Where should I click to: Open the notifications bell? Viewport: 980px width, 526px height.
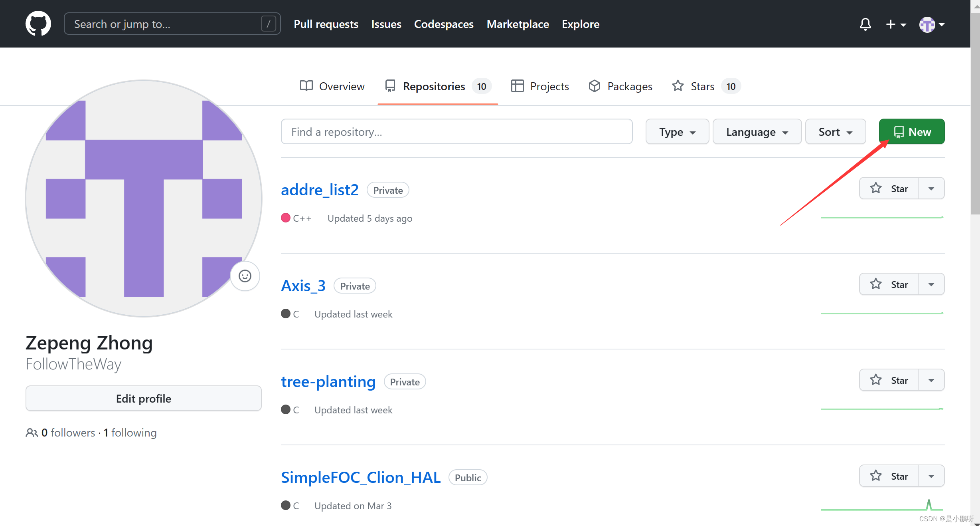tap(865, 24)
